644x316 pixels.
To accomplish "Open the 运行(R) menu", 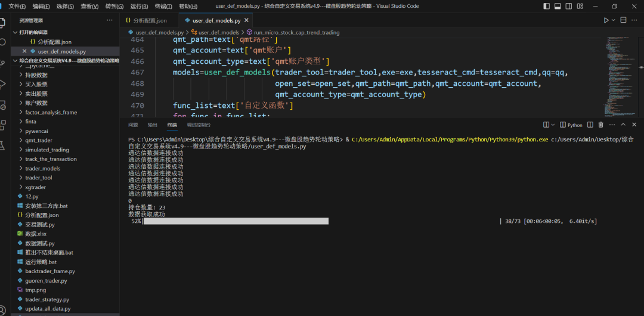I will coord(139,7).
